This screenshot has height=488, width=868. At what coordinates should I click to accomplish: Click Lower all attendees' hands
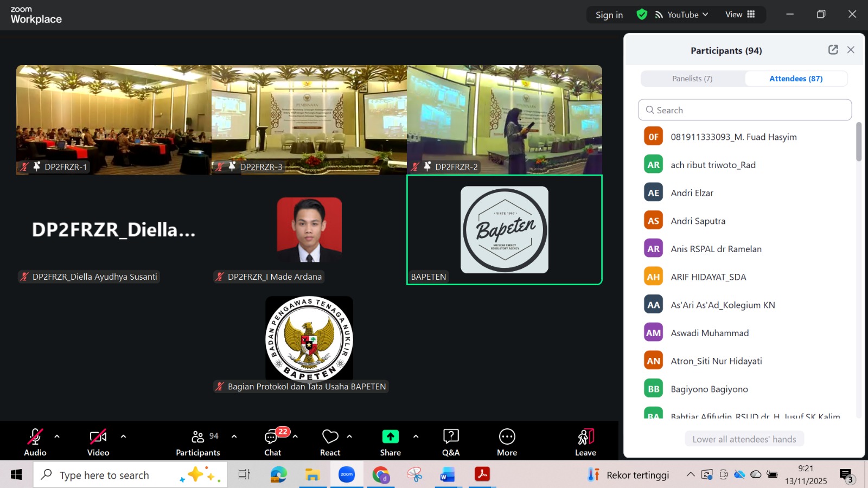pos(744,438)
